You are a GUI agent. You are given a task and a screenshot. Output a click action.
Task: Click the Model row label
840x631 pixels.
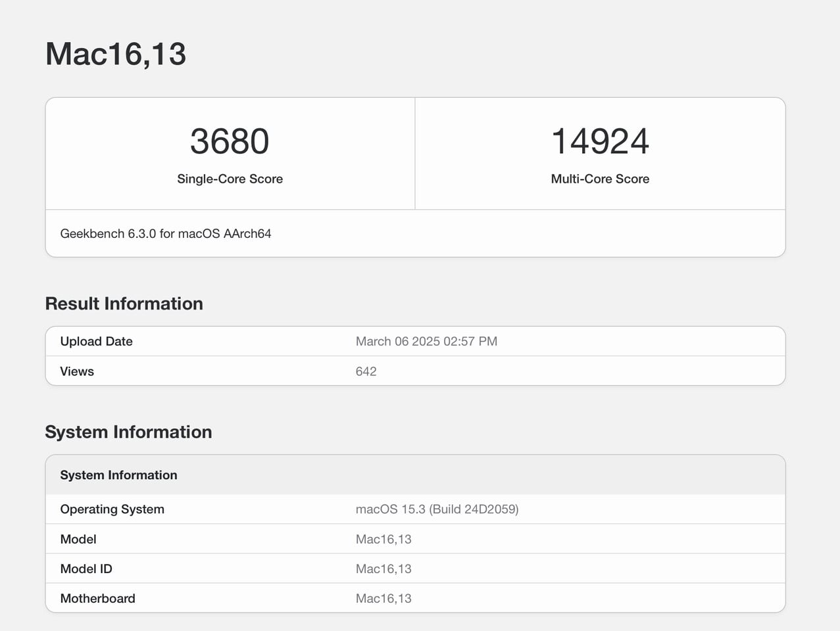[78, 539]
